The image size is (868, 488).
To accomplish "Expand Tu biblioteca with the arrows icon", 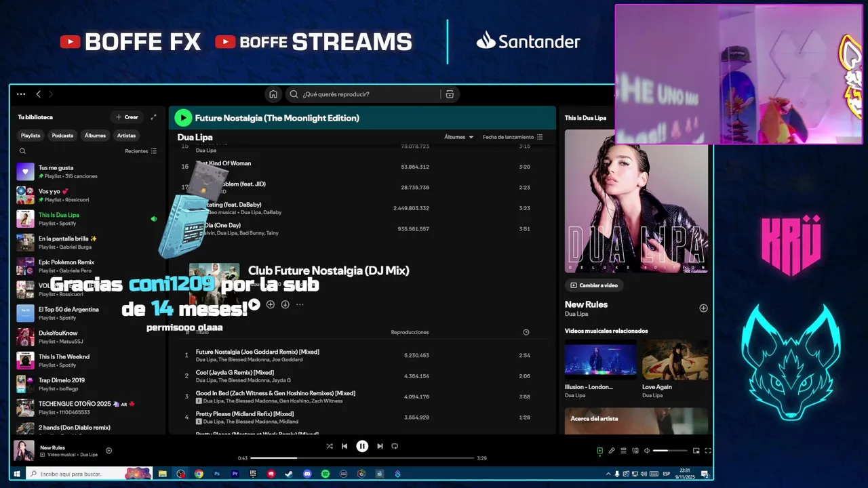I will pos(153,117).
